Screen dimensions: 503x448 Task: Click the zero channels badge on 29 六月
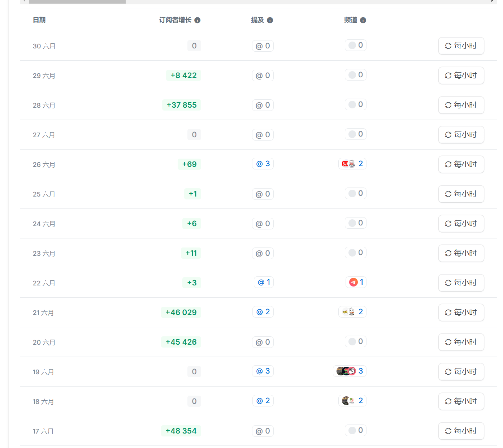tap(356, 75)
